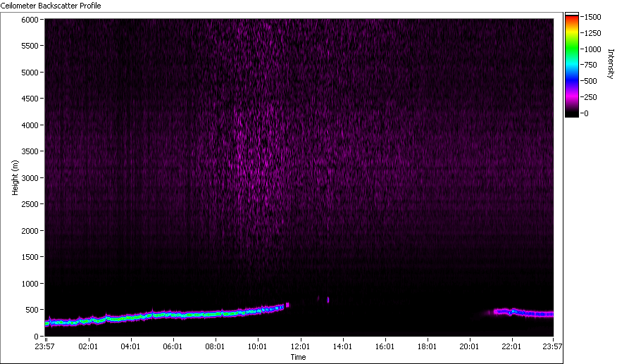The height and width of the screenshot is (364, 617).
Task: Click the 1000 height axis tick label
Action: pos(30,284)
